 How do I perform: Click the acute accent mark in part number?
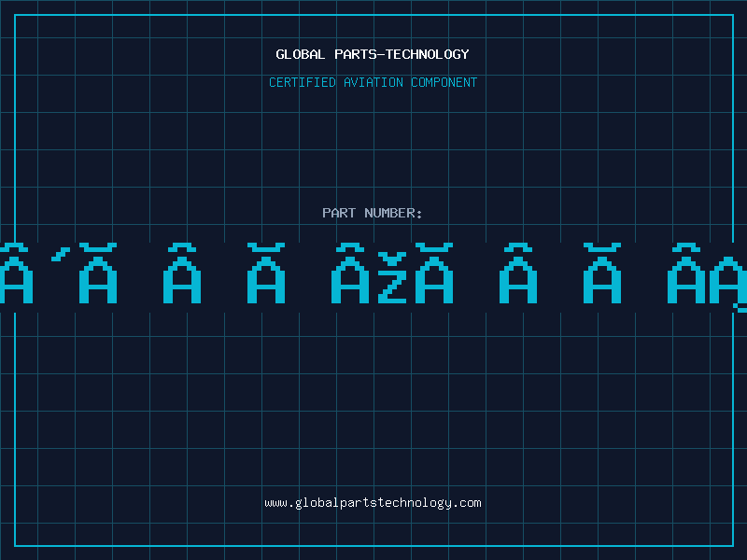tap(62, 253)
